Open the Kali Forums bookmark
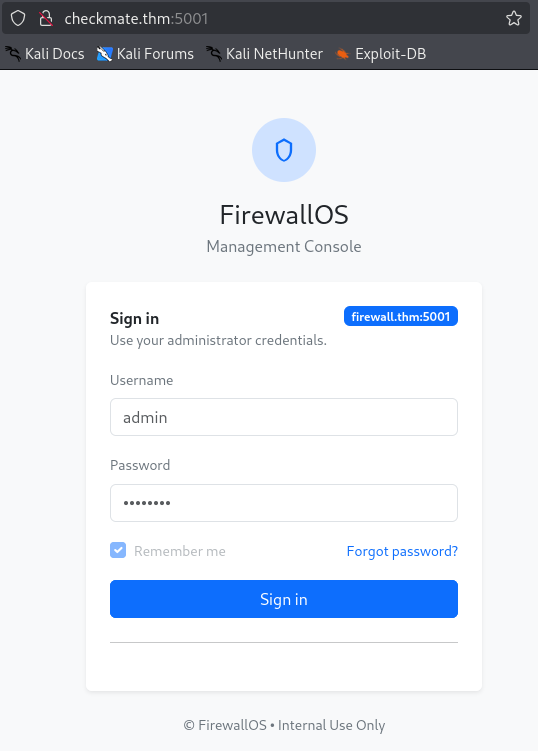The width and height of the screenshot is (538, 751). click(145, 54)
